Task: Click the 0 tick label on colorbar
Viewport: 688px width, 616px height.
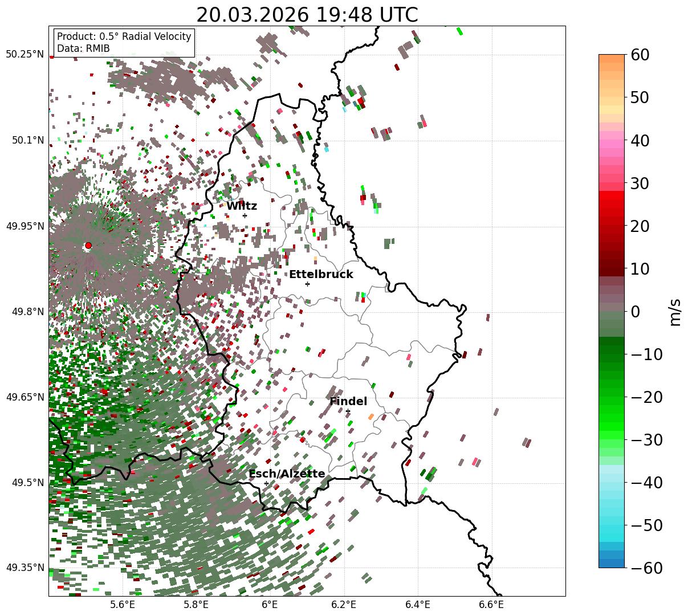Action: click(637, 311)
